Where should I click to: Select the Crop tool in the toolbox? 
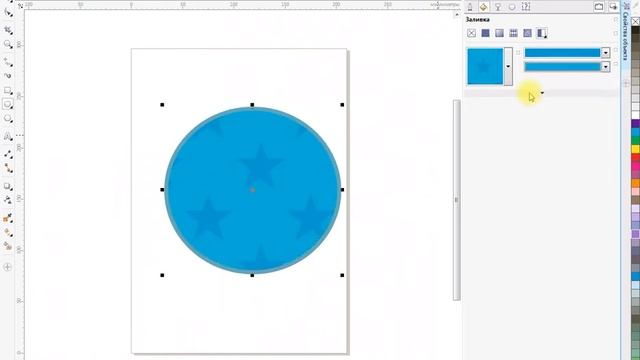8,30
